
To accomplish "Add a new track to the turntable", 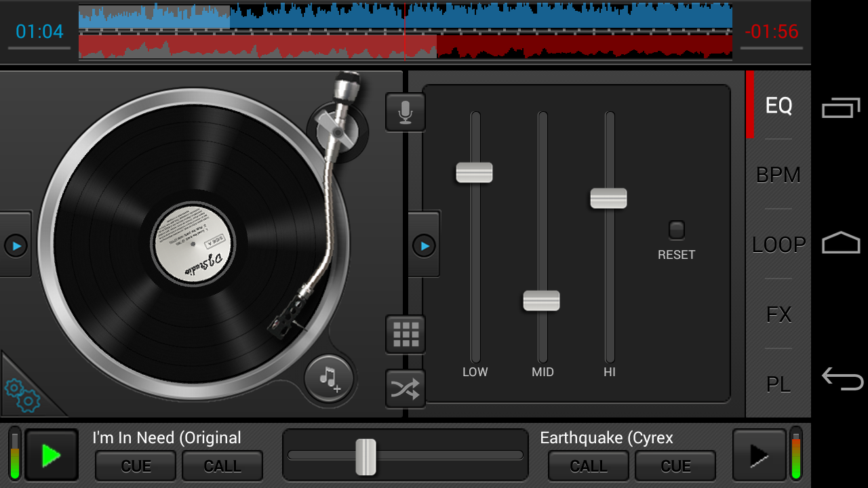I will (x=328, y=380).
